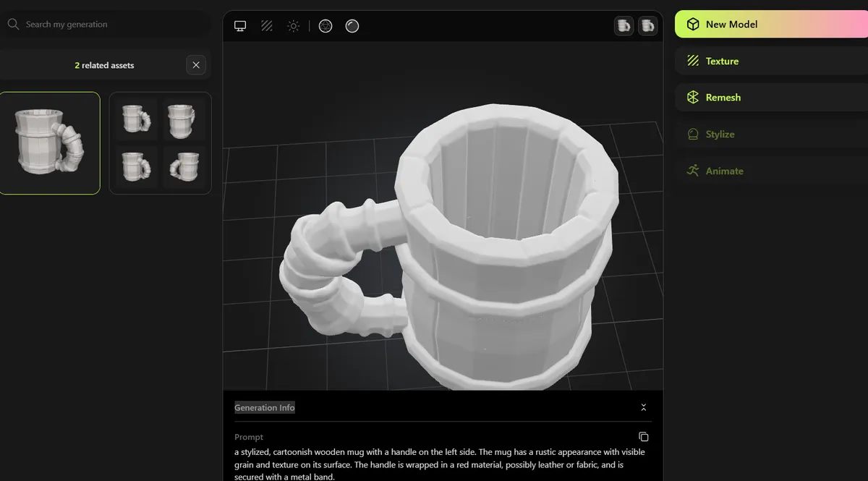Open the Remesh option
Image resolution: width=868 pixels, height=481 pixels.
pyautogui.click(x=771, y=97)
